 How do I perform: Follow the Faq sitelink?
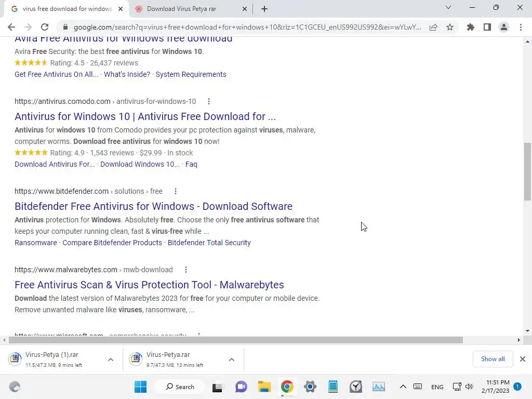[191, 164]
